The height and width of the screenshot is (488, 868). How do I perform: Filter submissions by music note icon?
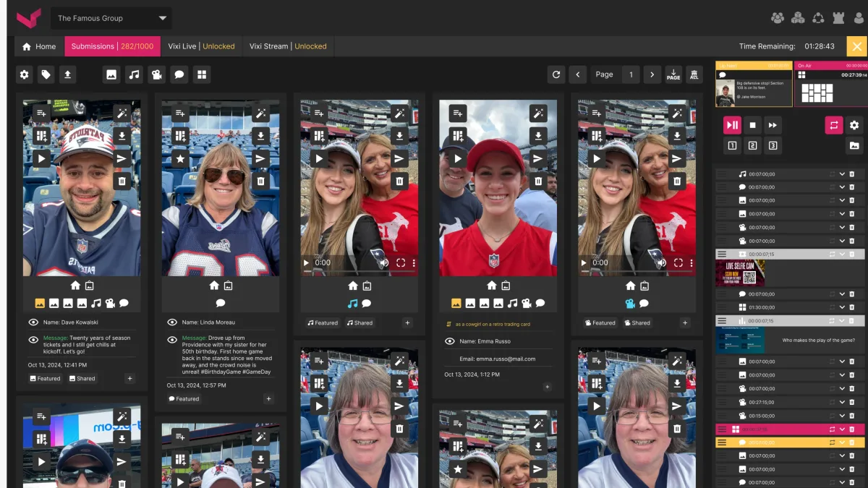[134, 74]
